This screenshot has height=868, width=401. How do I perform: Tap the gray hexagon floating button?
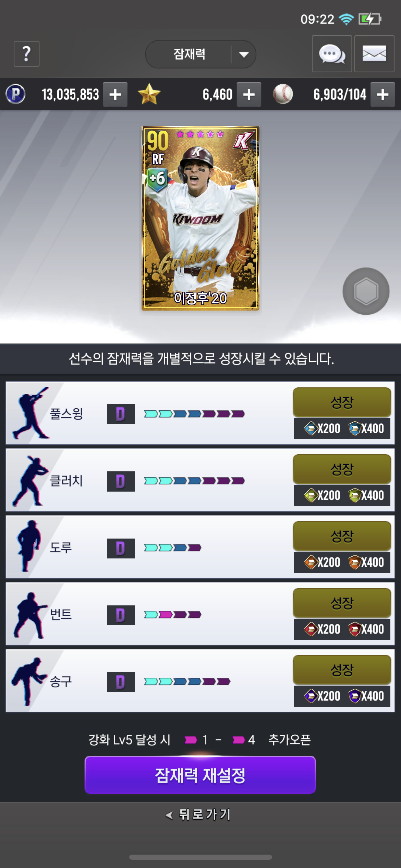click(366, 291)
